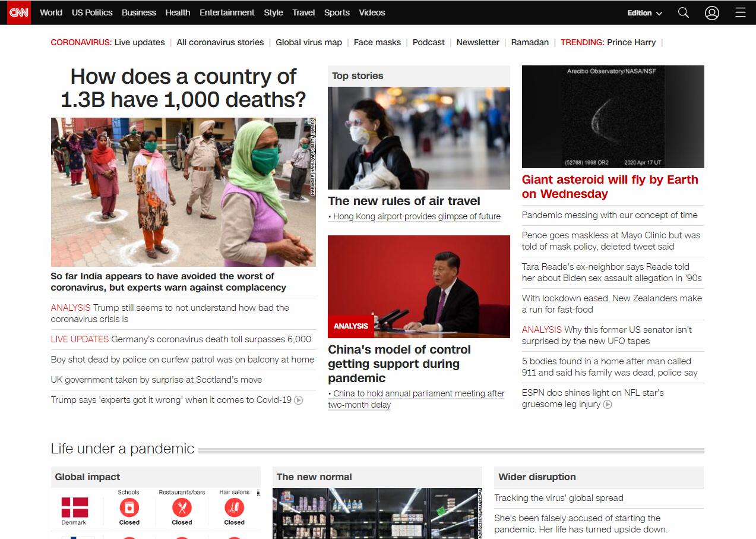Viewport: 756px width, 539px height.
Task: Click Denmark Hair salons closed icon
Action: [x=234, y=508]
